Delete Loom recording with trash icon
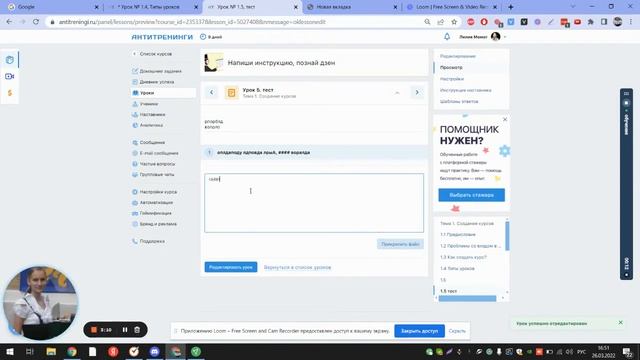Viewport: 640px width, 360px height. pos(137,329)
